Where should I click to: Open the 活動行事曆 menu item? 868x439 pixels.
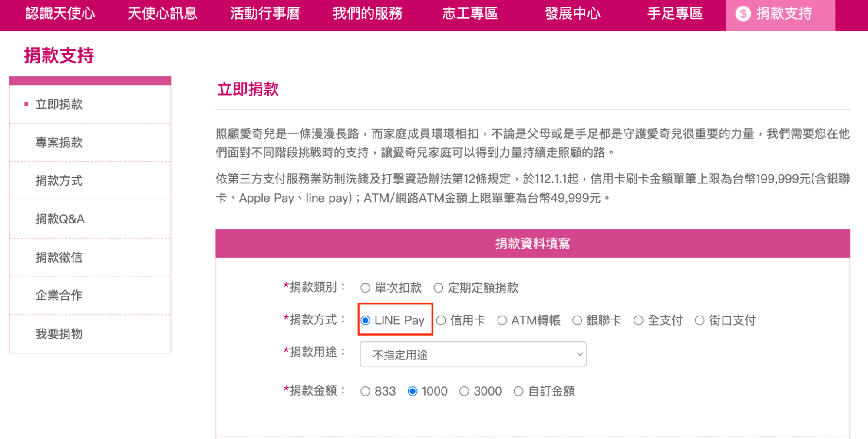[265, 13]
